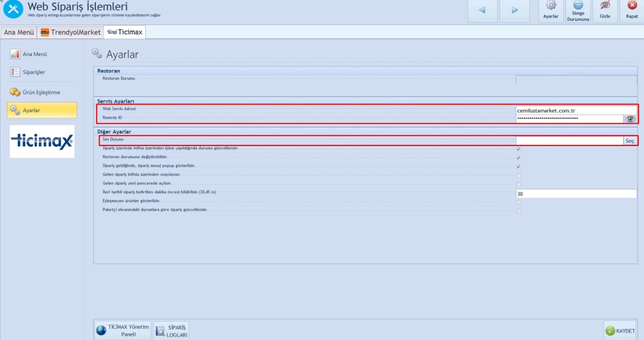Screen dimensions: 644x340
Task: Click the Seç button for sound file
Action: coord(630,141)
